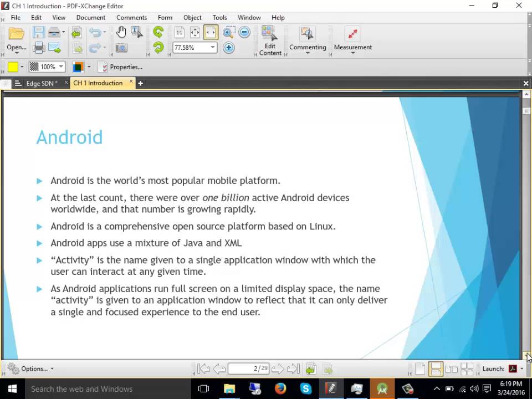Rotate the page counter-clockwise with upper green arrow
Viewport: 532px width, 399px height.
(158, 32)
